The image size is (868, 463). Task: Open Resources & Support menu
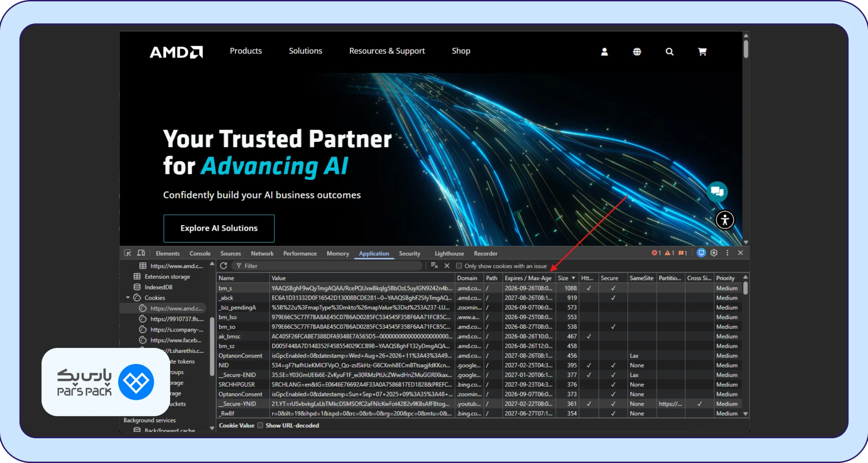coord(387,51)
